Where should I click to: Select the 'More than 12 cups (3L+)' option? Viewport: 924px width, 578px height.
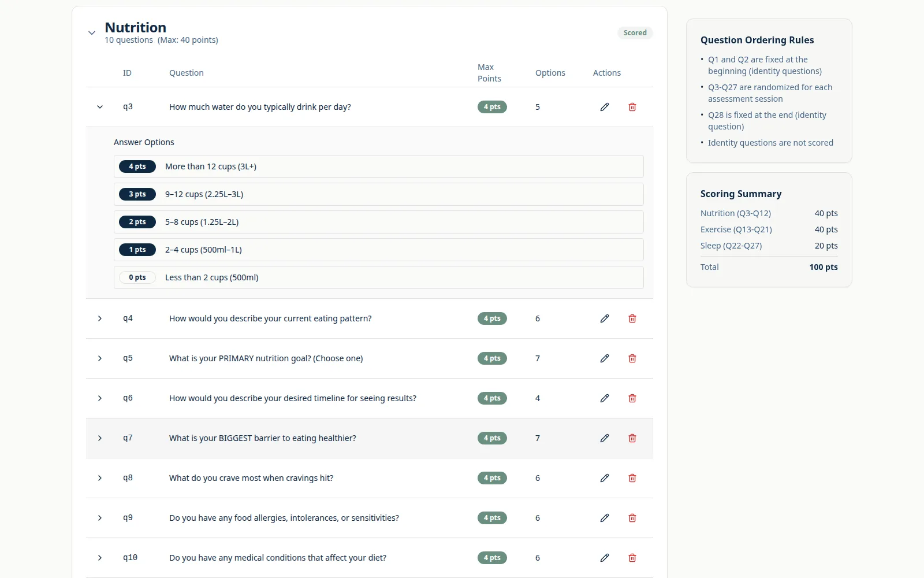tap(378, 166)
